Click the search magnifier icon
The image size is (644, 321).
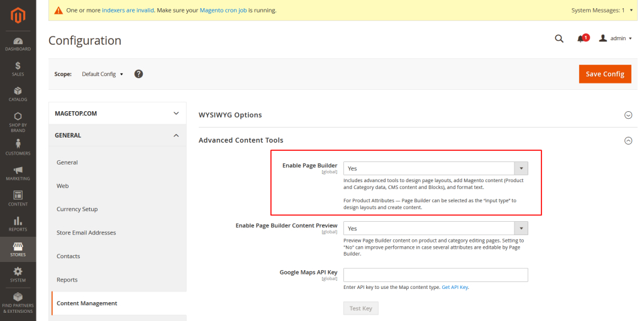point(558,38)
